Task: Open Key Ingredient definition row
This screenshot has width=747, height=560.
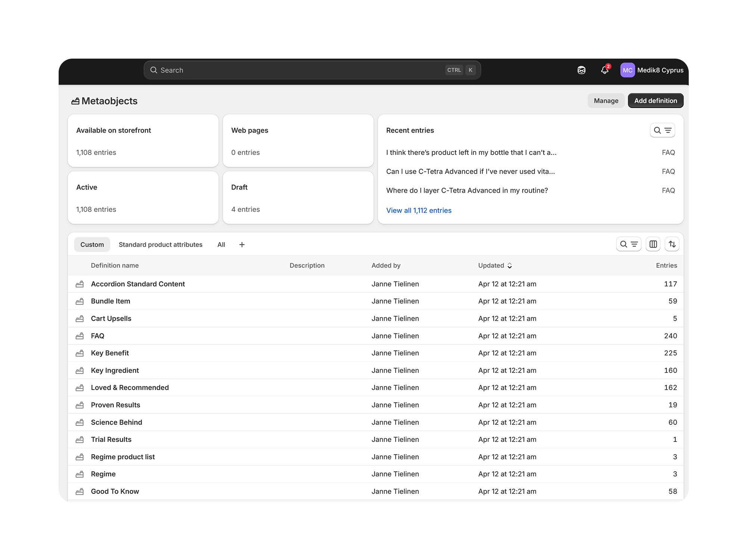Action: pos(115,370)
